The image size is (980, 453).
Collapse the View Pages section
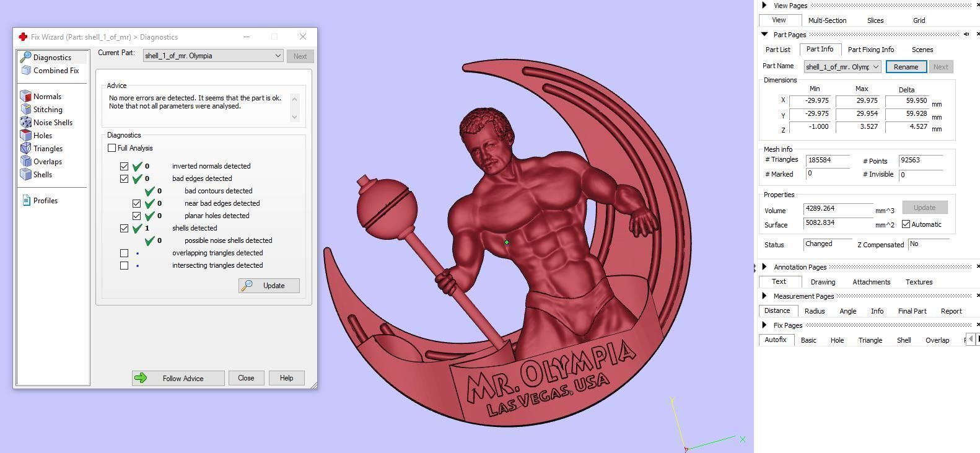tap(764, 5)
